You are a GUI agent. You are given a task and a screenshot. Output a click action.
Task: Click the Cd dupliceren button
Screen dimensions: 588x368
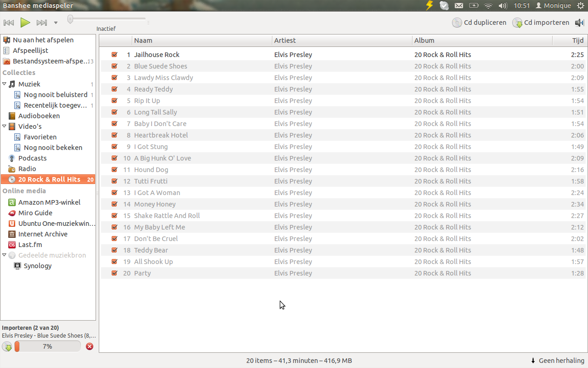[x=479, y=23]
